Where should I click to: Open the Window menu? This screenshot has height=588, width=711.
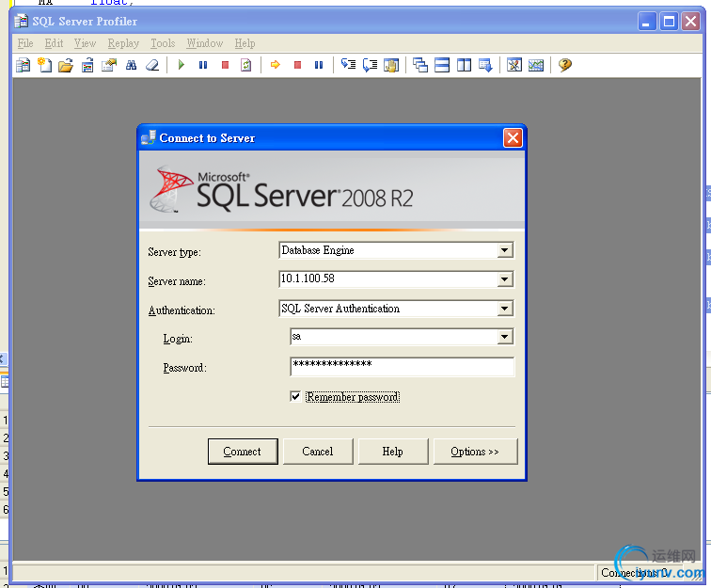click(205, 43)
